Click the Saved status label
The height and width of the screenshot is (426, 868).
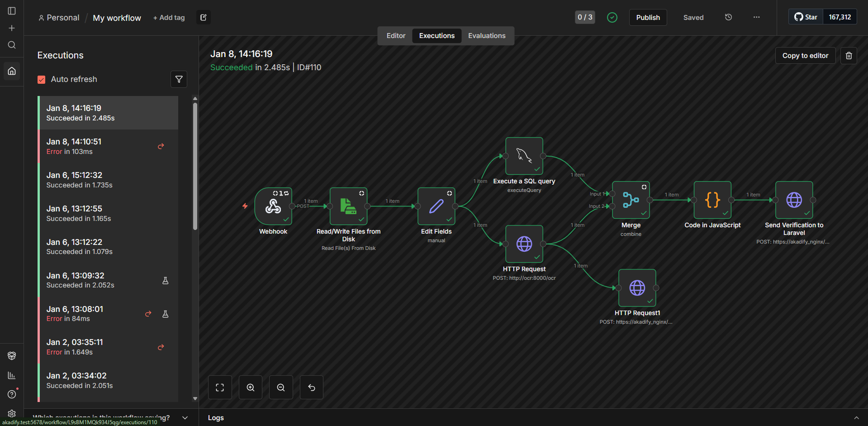tap(693, 18)
